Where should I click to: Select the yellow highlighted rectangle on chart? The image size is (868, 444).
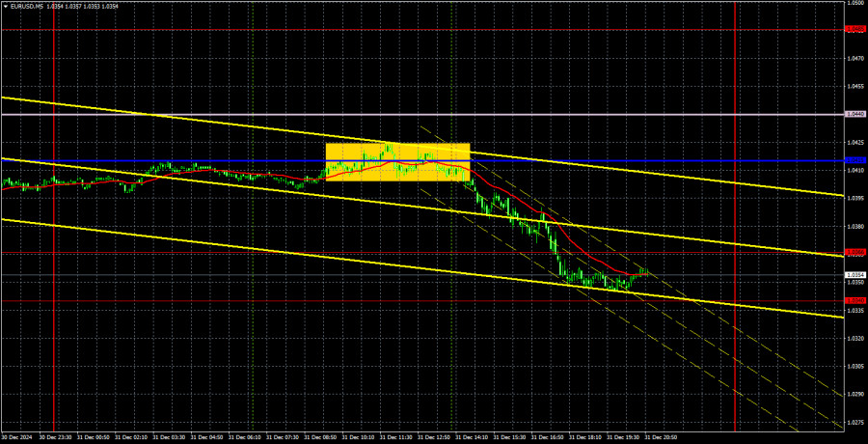[x=397, y=161]
